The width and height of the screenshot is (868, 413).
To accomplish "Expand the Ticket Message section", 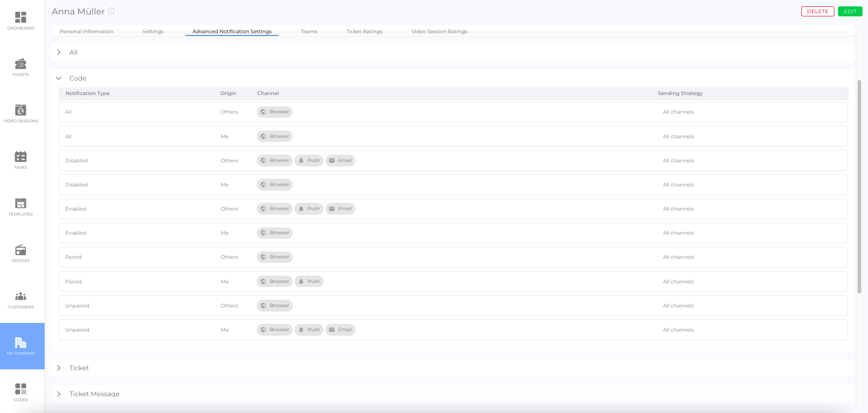I will pyautogui.click(x=59, y=394).
